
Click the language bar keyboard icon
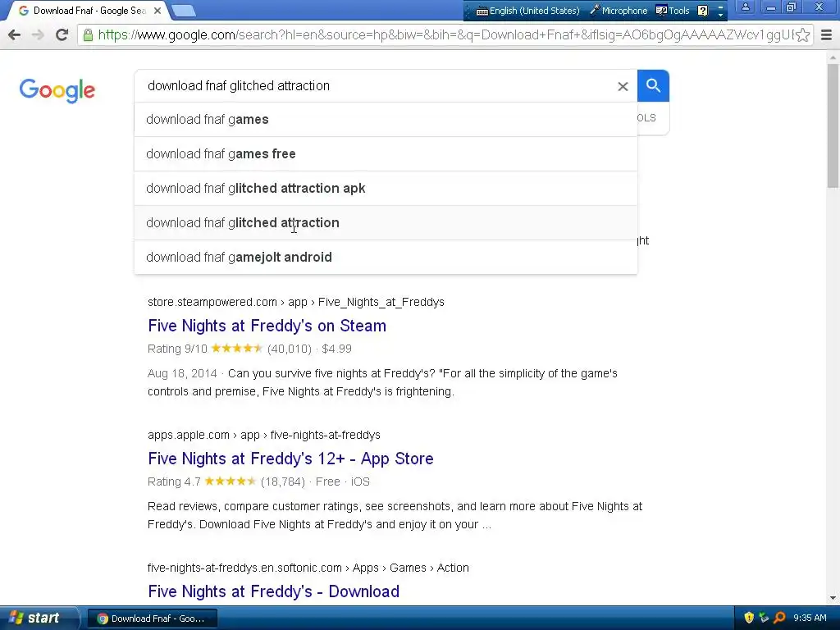(x=482, y=11)
